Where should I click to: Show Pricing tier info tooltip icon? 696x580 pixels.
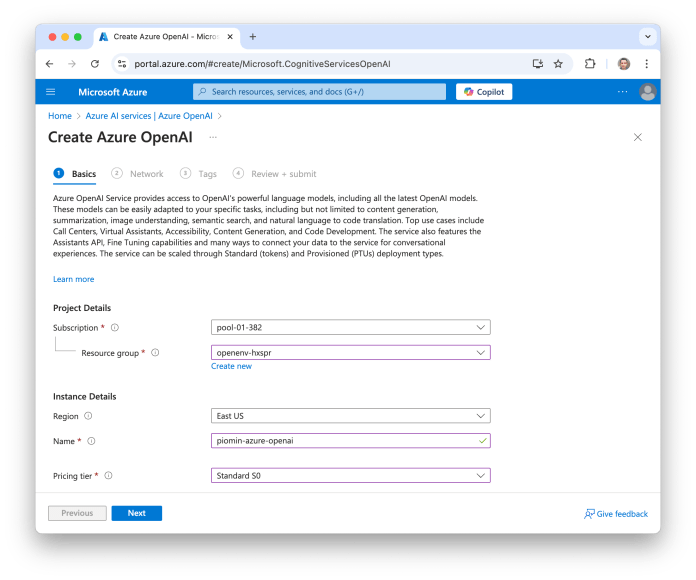108,476
